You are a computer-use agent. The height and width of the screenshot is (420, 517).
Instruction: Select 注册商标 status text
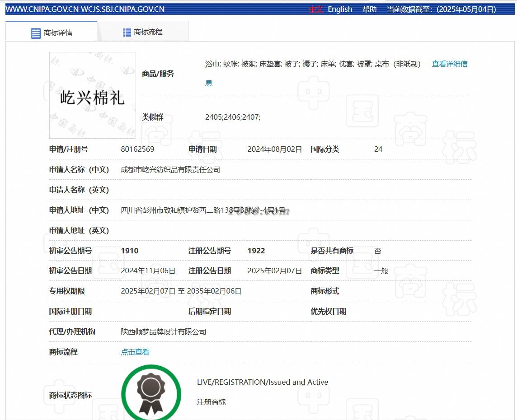point(211,402)
